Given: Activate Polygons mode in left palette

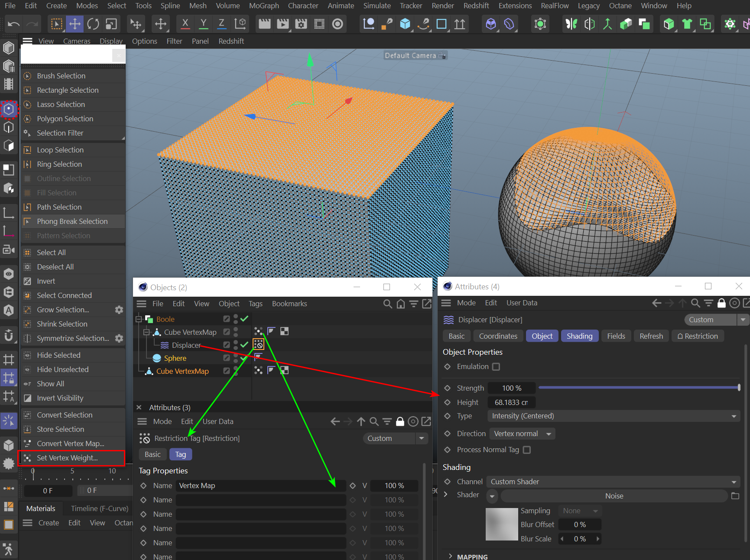Looking at the screenshot, I should [x=9, y=146].
